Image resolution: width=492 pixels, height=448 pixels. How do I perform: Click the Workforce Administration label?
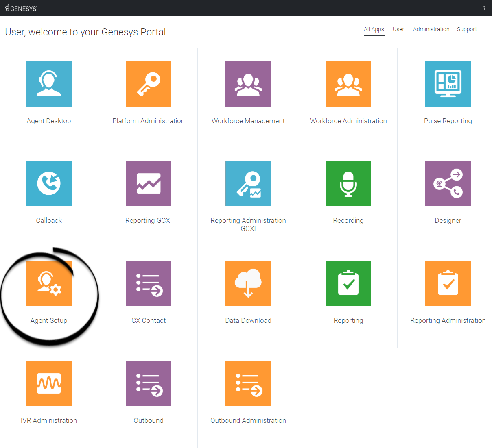pyautogui.click(x=348, y=121)
